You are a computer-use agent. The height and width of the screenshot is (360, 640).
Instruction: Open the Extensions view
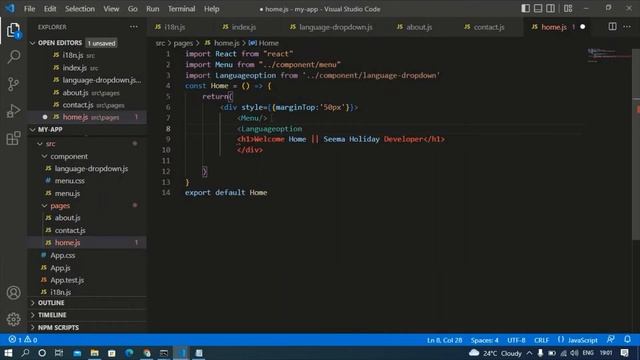pos(13,138)
